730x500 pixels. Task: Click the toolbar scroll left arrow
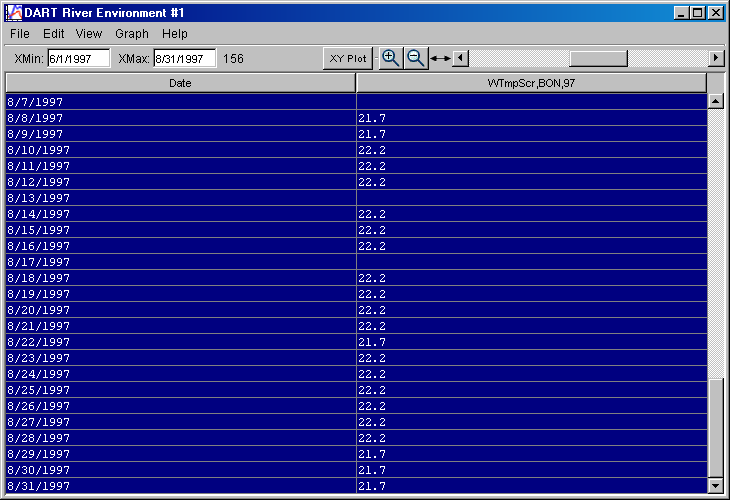[459, 59]
